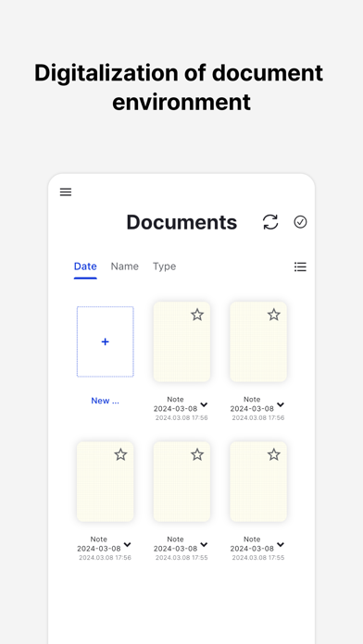Open the bottom-right note thumbnail

[x=258, y=481]
